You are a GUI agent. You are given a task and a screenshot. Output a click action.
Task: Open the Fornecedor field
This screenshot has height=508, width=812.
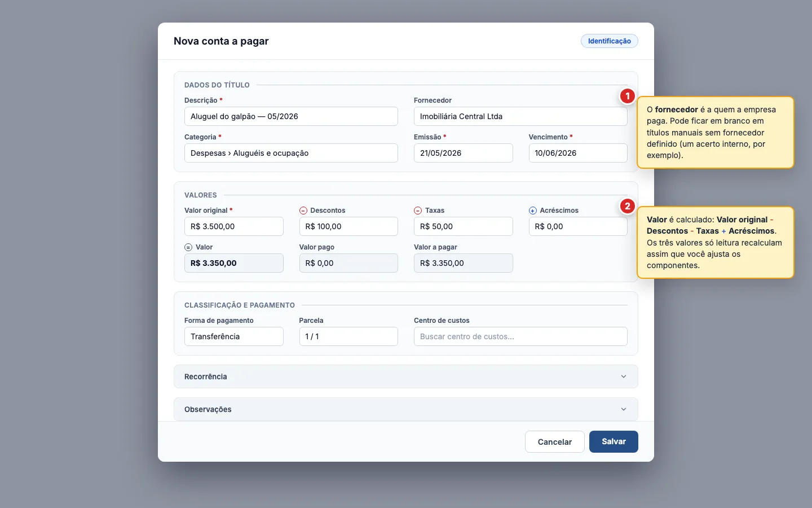pyautogui.click(x=520, y=116)
